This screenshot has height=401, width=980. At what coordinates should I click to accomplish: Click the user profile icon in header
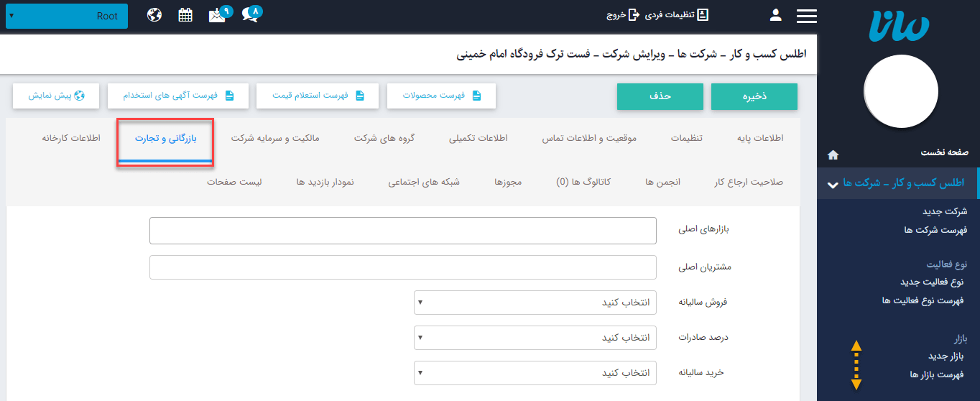tap(775, 15)
